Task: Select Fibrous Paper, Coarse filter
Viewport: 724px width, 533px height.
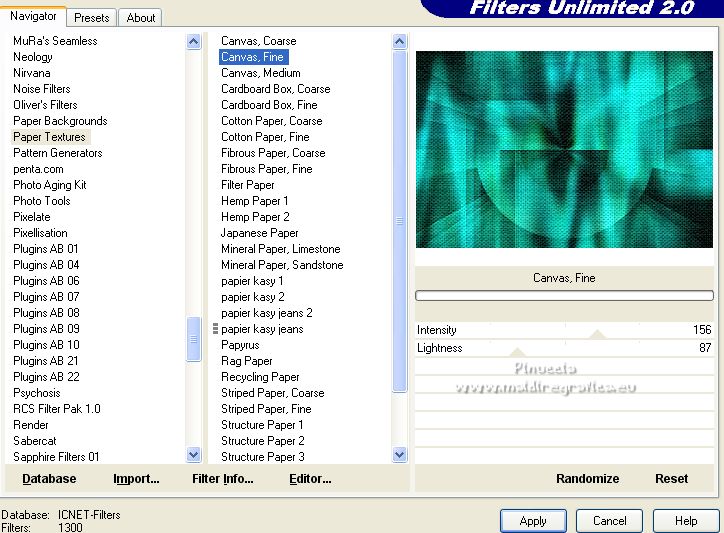Action: tap(273, 153)
